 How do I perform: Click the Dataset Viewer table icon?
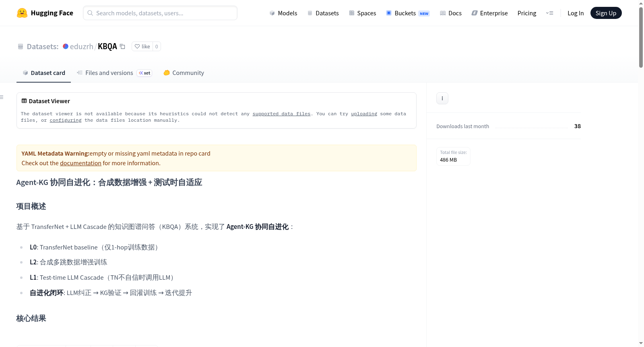pyautogui.click(x=24, y=101)
